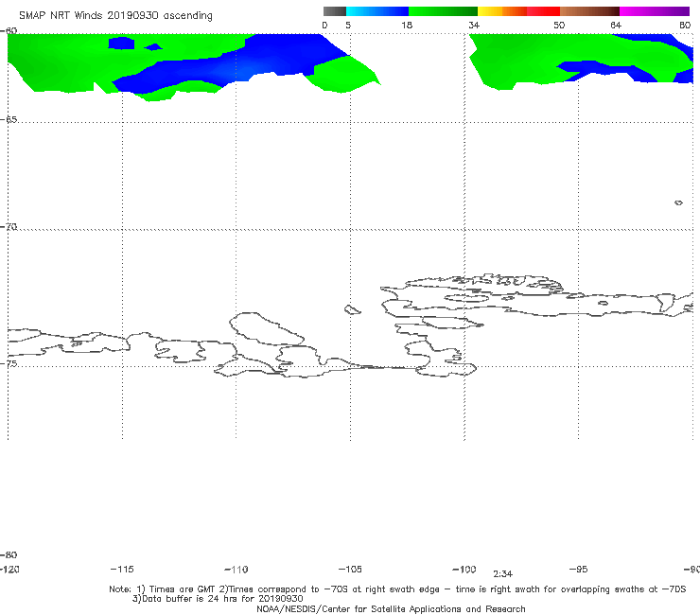
Task: Click the -70 latitude axis label
Action: click(9, 227)
